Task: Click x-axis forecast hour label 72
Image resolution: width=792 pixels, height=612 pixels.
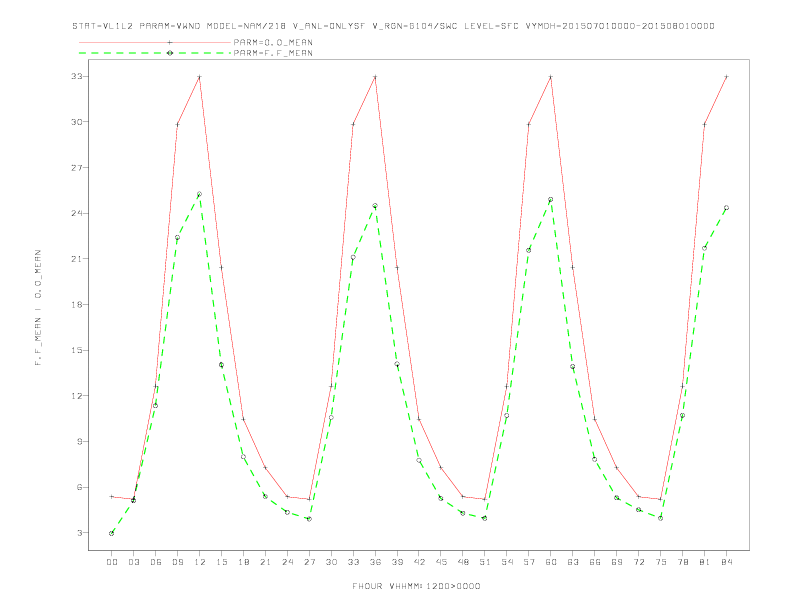Action: pyautogui.click(x=638, y=562)
